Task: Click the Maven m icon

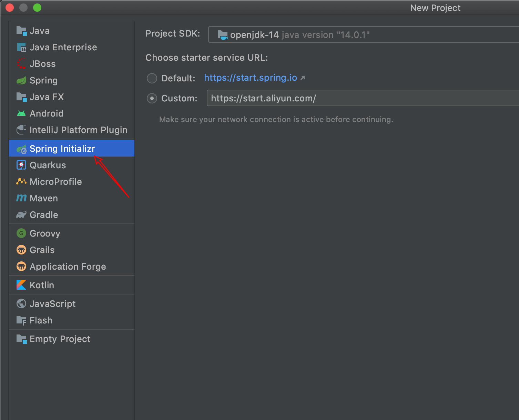Action: pos(21,198)
